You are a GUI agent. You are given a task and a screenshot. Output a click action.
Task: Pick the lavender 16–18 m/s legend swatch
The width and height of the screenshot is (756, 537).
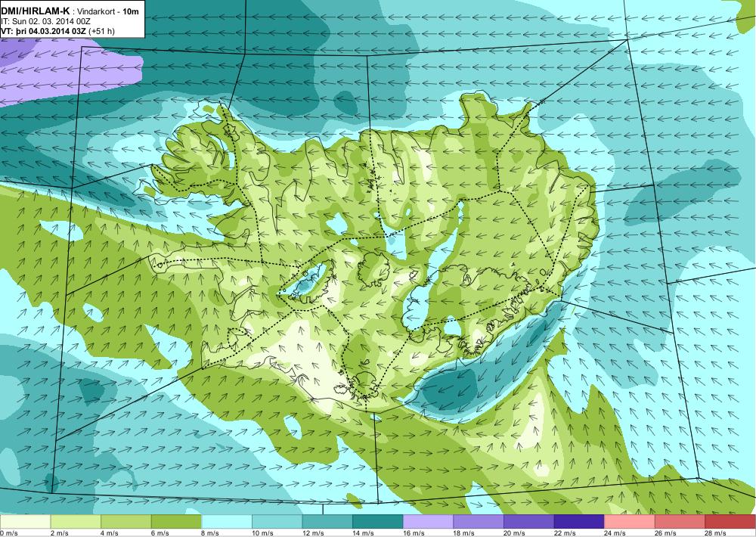pyautogui.click(x=428, y=522)
